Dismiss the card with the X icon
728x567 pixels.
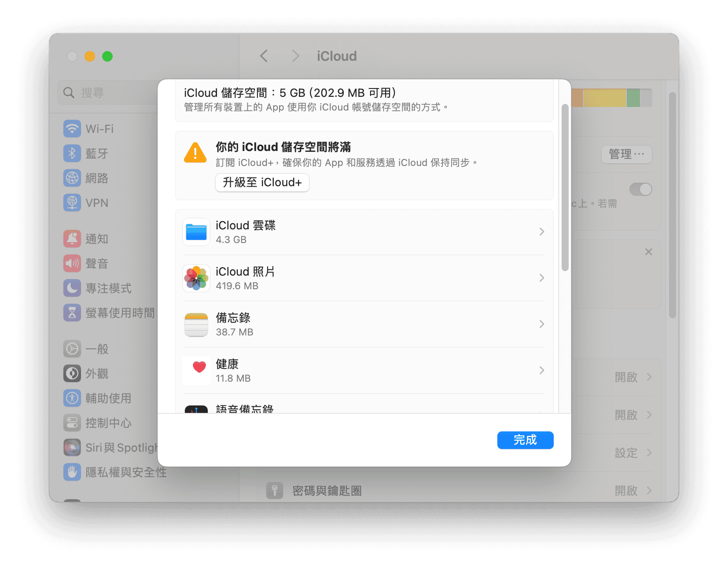pyautogui.click(x=648, y=252)
